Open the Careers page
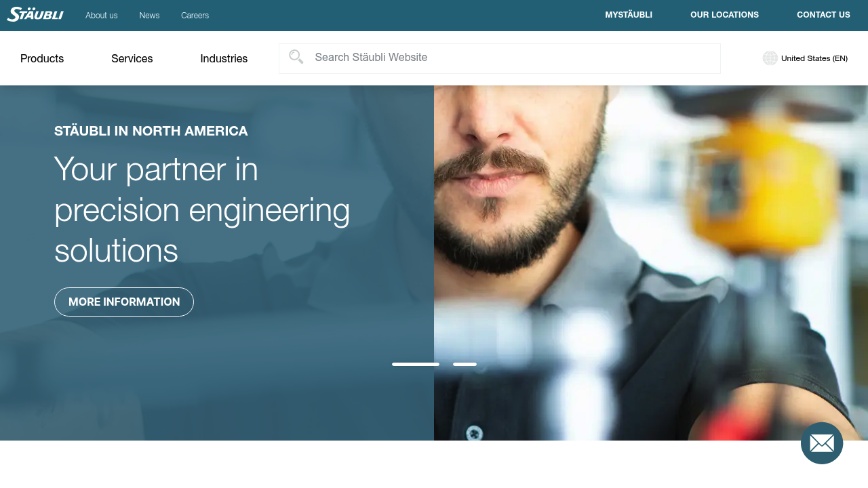The image size is (868, 488). tap(195, 15)
